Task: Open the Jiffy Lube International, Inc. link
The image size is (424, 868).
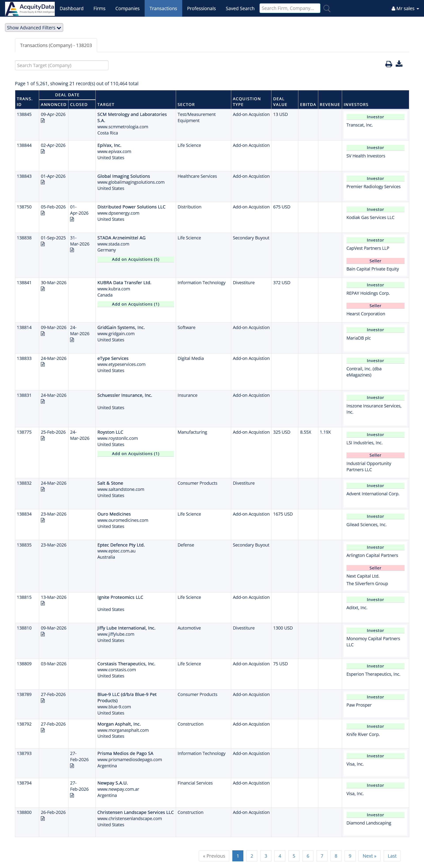Action: pyautogui.click(x=126, y=628)
